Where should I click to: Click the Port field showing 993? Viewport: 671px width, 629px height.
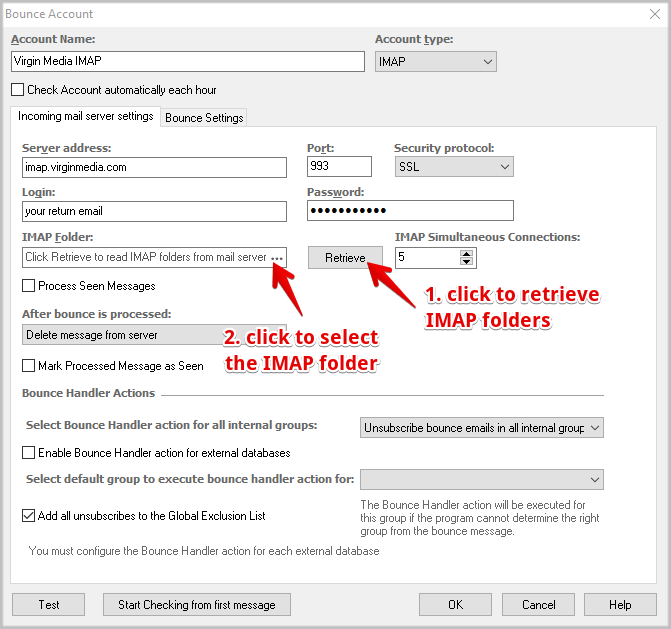339,166
